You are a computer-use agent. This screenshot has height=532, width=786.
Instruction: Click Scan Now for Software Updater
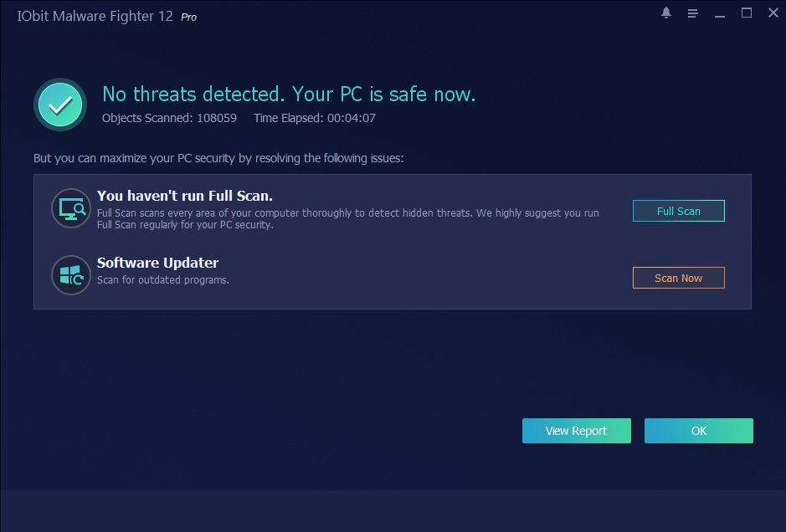tap(679, 278)
